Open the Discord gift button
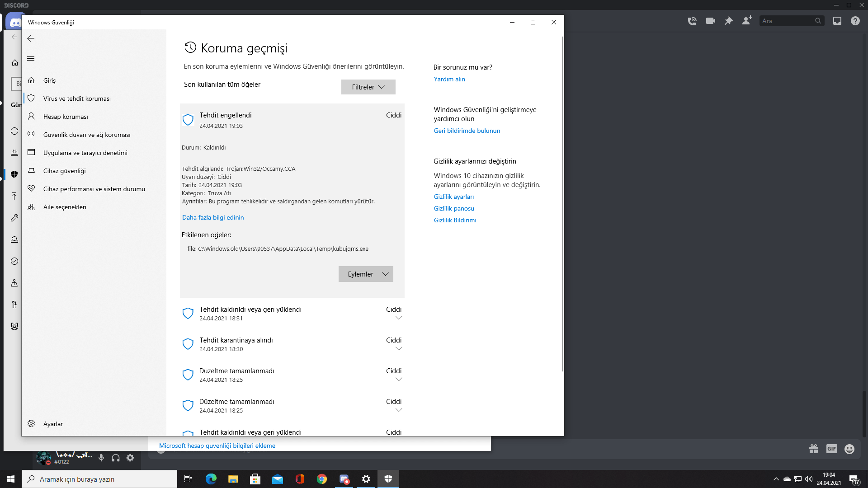The width and height of the screenshot is (868, 488). (814, 449)
